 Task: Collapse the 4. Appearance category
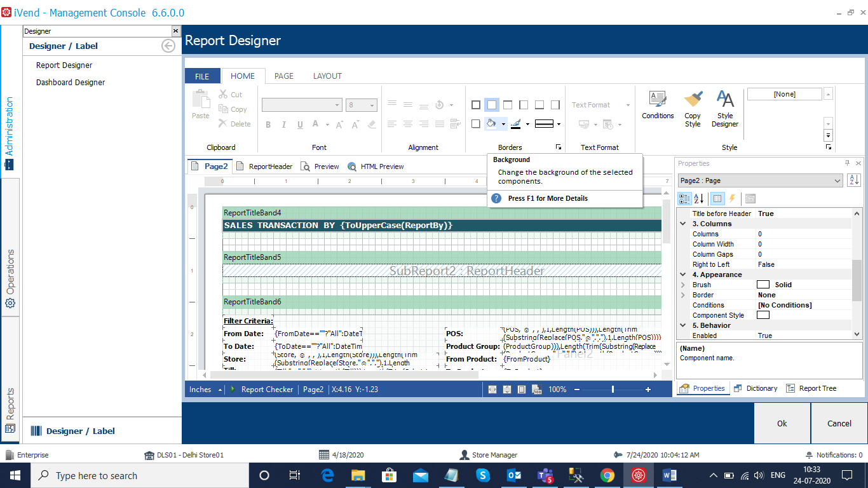click(683, 274)
